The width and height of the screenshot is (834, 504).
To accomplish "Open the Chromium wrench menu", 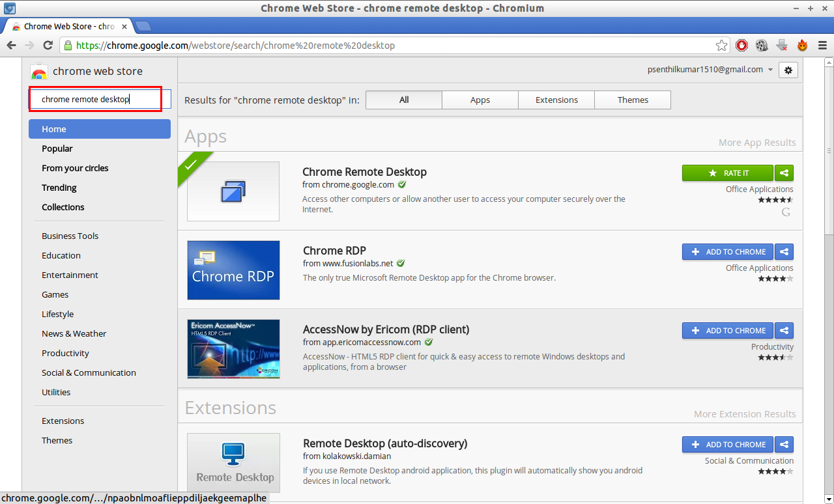I will 822,46.
